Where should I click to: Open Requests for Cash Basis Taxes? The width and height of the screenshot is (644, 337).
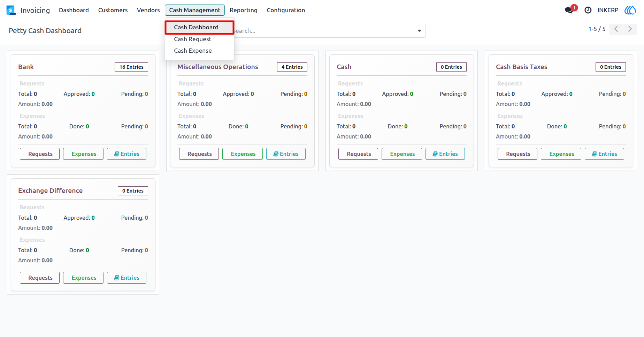click(517, 154)
